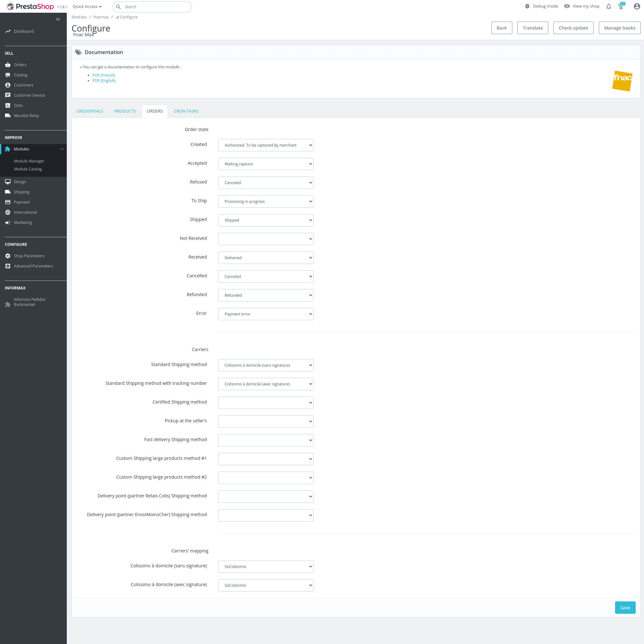The image size is (644, 644).
Task: Click View my shop eye icon
Action: tap(567, 6)
